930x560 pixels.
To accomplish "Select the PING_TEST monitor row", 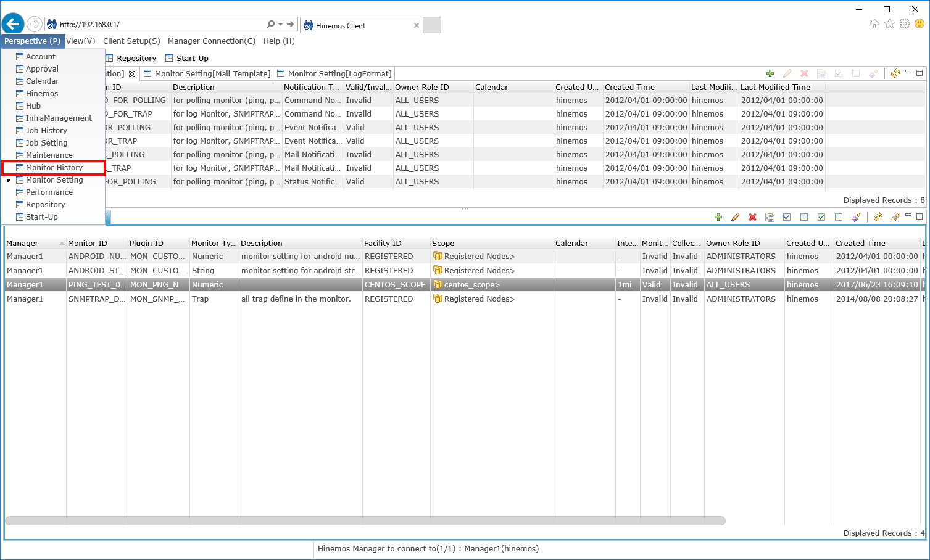I will pyautogui.click(x=464, y=285).
